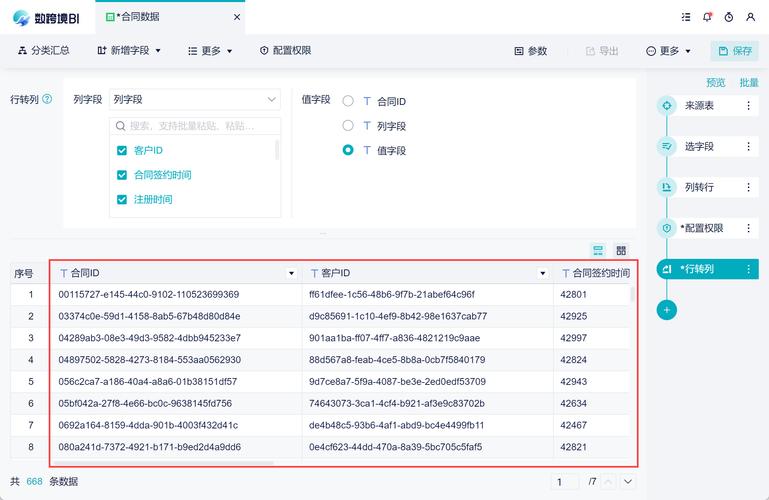Image resolution: width=769 pixels, height=500 pixels.
Task: Open the notifications bell
Action: tap(707, 17)
